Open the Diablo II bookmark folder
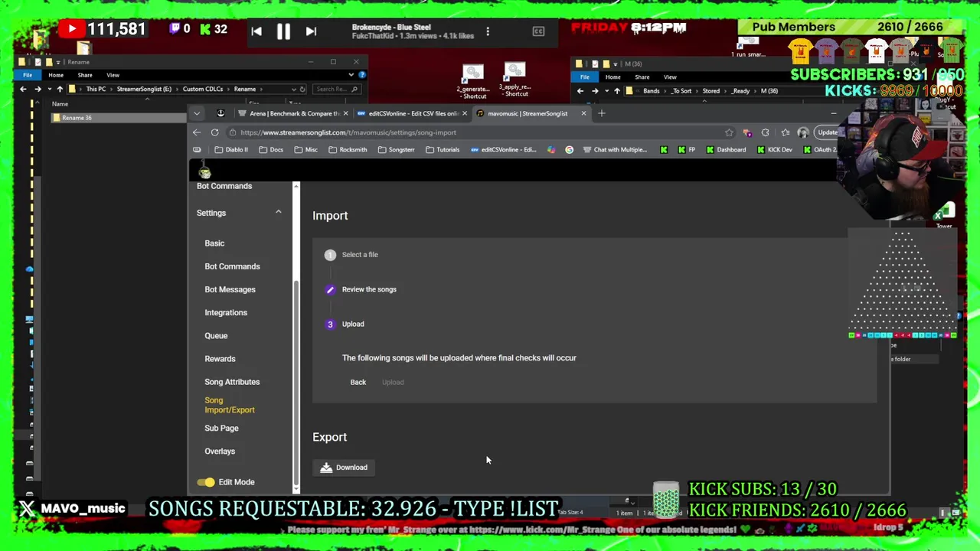Viewport: 980px width, 551px height. pyautogui.click(x=231, y=150)
